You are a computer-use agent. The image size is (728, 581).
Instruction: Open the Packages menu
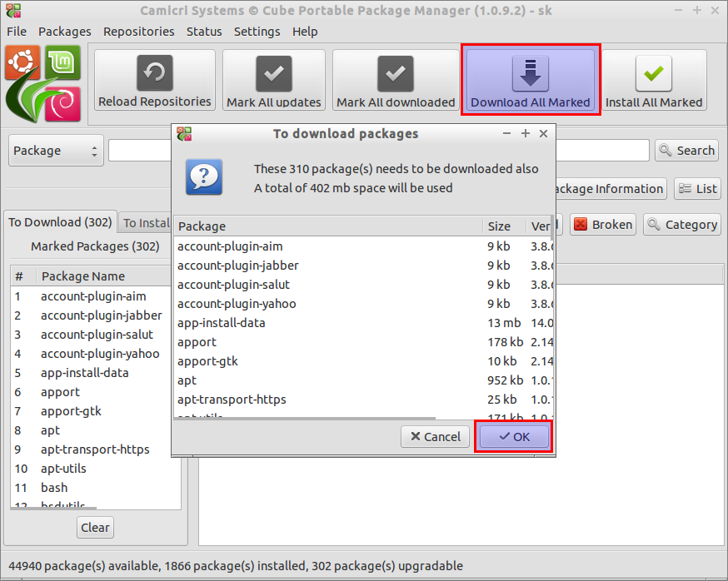tap(65, 32)
